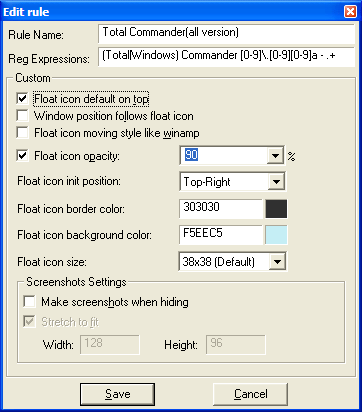Click the Float icon background color label

click(x=84, y=235)
